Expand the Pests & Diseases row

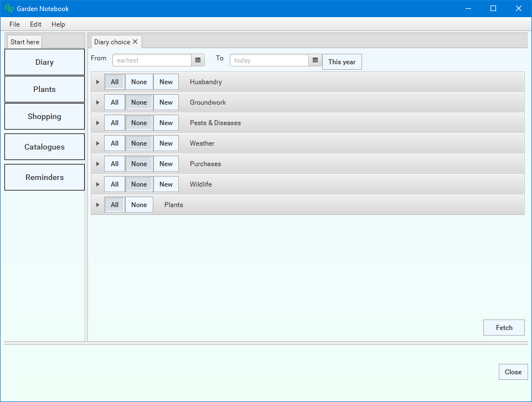point(98,123)
